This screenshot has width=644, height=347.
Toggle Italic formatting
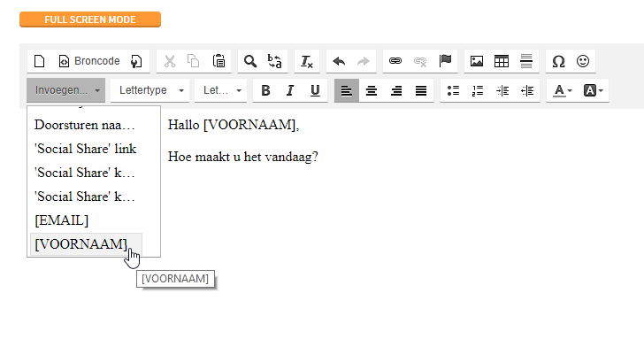[x=290, y=90]
